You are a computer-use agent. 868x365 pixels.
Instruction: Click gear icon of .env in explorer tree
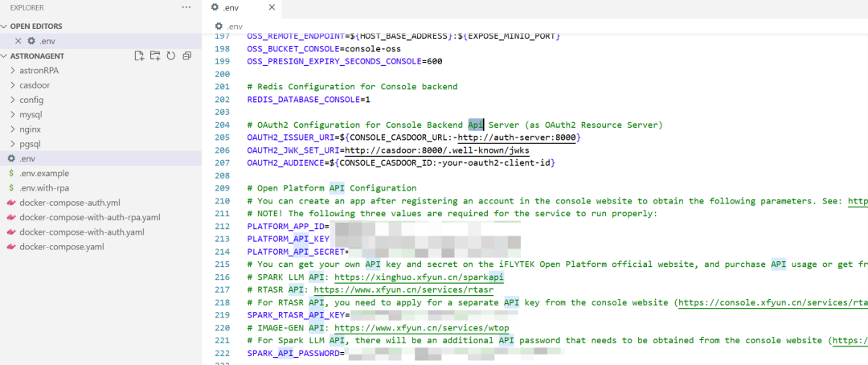point(11,158)
